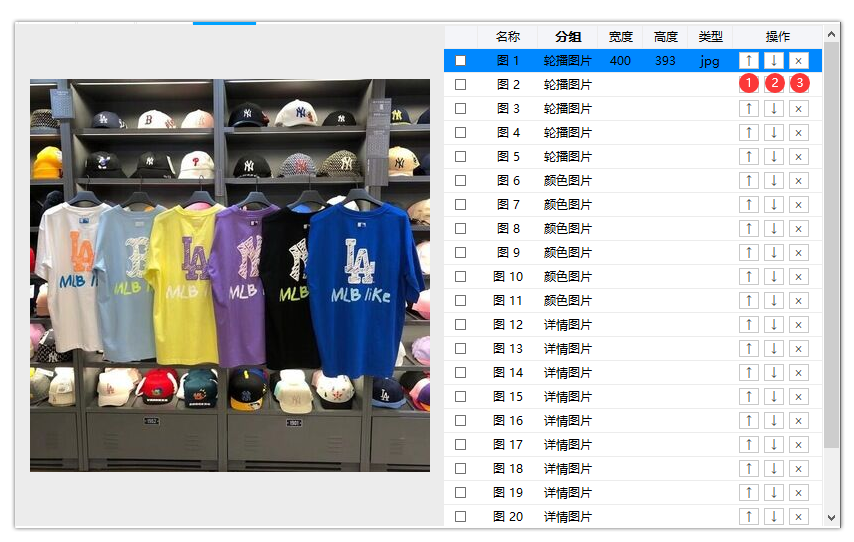Move 图 15 down one row
Screen dimensions: 854x542
773,396
